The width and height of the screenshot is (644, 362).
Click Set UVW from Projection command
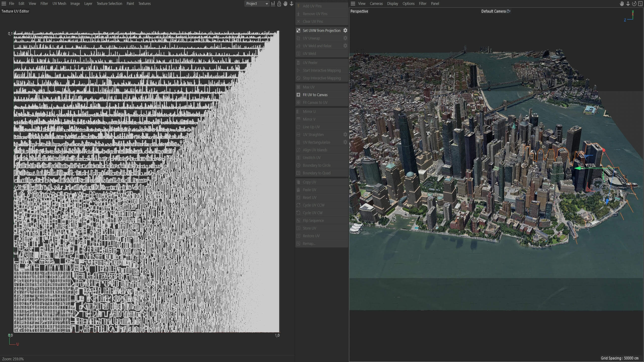point(321,30)
